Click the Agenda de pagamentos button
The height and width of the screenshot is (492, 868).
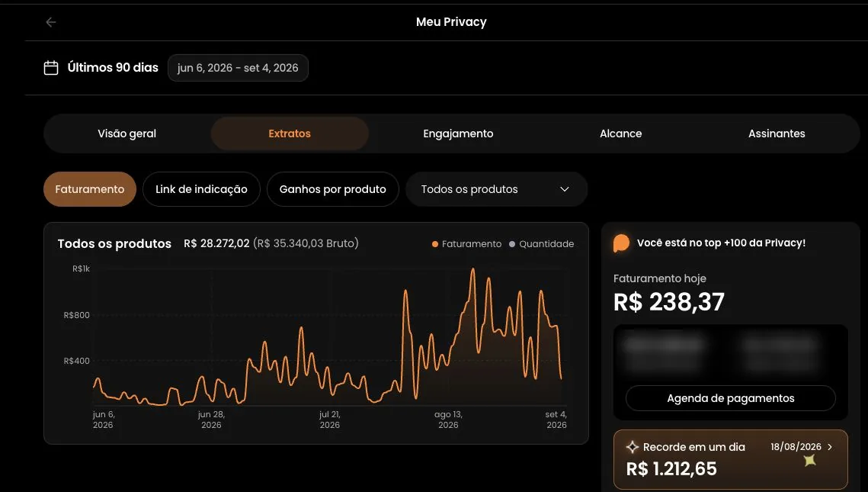click(730, 398)
